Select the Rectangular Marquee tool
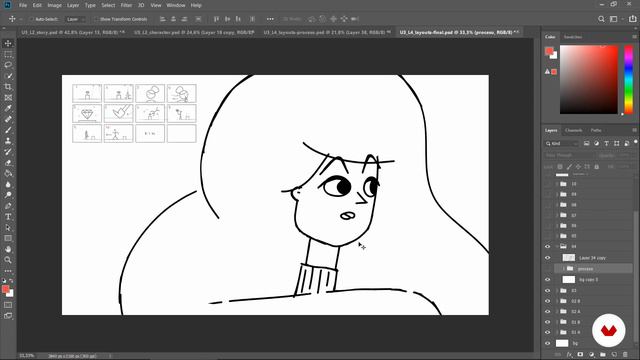 coord(8,54)
